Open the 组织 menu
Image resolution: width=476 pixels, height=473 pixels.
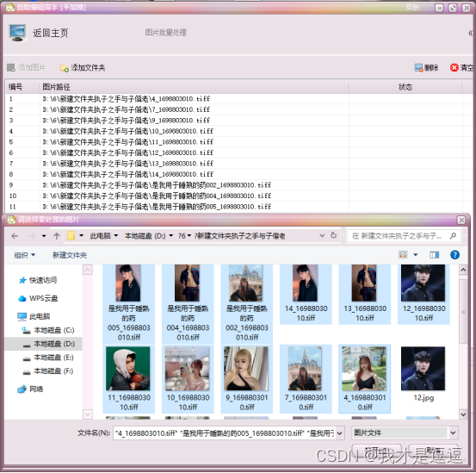point(24,255)
